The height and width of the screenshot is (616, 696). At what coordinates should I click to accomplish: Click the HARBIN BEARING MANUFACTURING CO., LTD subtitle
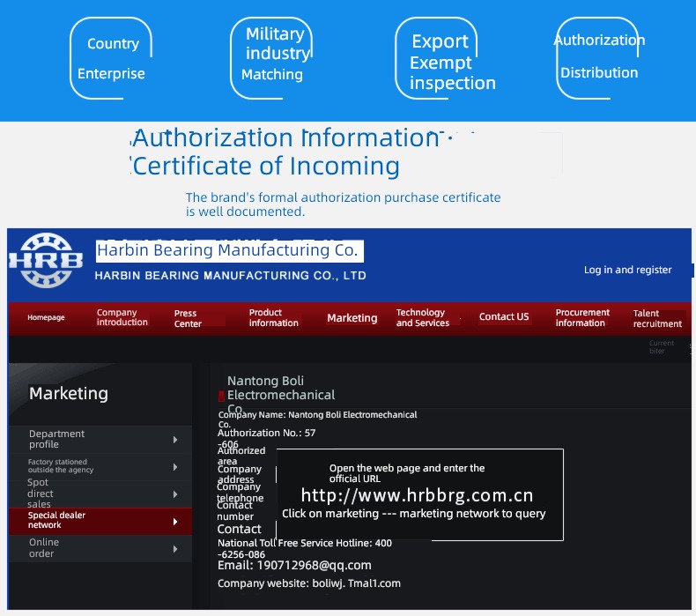coord(230,275)
